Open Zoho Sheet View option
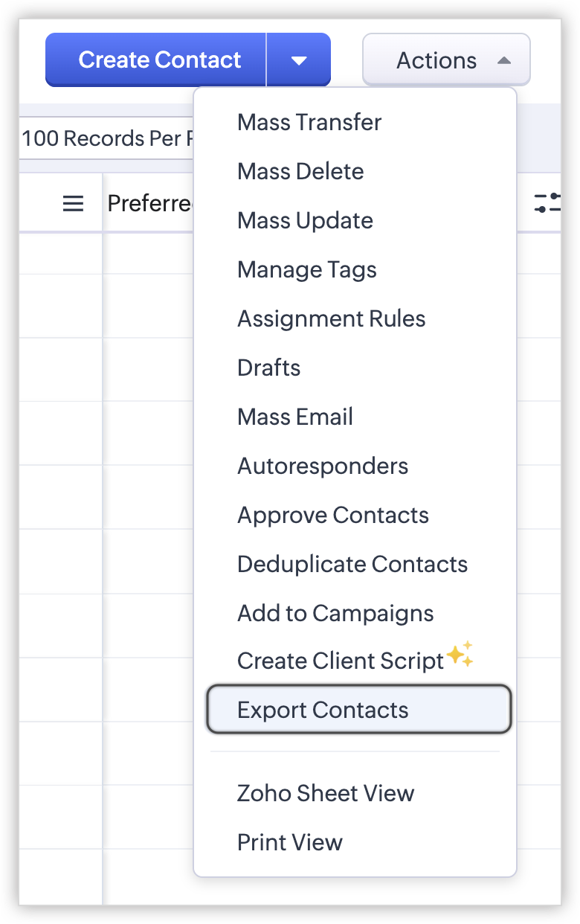The width and height of the screenshot is (580, 924). coord(326,794)
